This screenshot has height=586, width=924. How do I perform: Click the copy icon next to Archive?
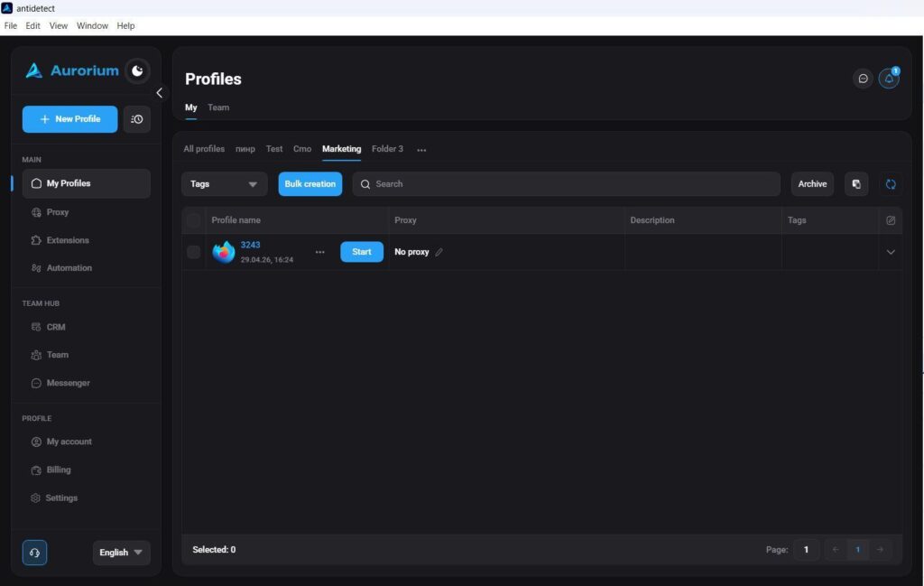pos(856,184)
